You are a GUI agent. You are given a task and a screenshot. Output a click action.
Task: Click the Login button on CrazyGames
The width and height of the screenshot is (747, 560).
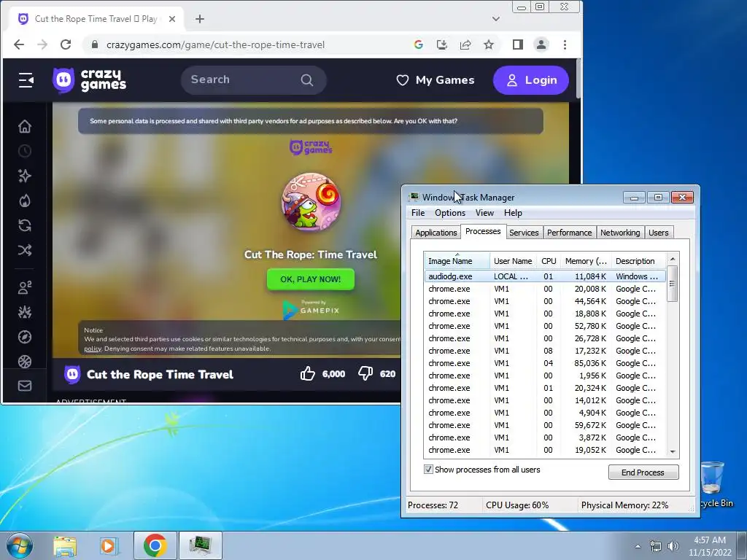[x=531, y=80]
